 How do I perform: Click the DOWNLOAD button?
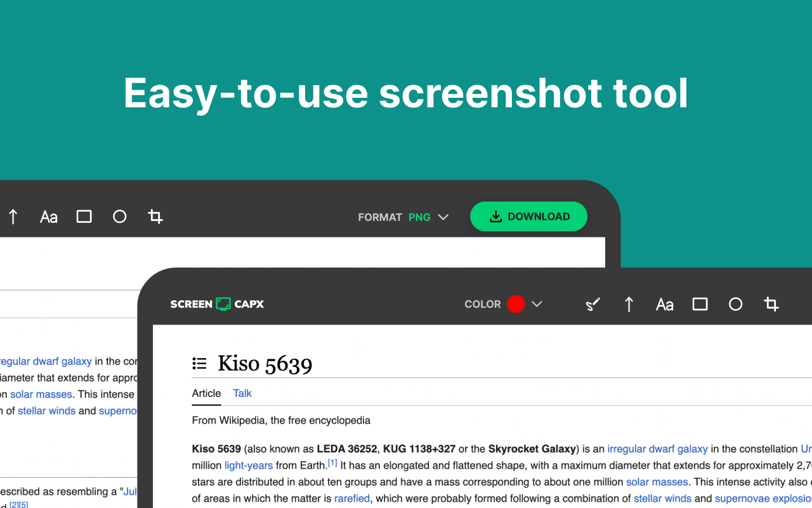tap(528, 217)
